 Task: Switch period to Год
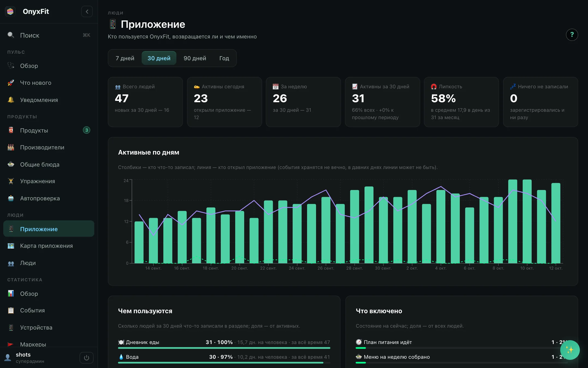point(224,58)
